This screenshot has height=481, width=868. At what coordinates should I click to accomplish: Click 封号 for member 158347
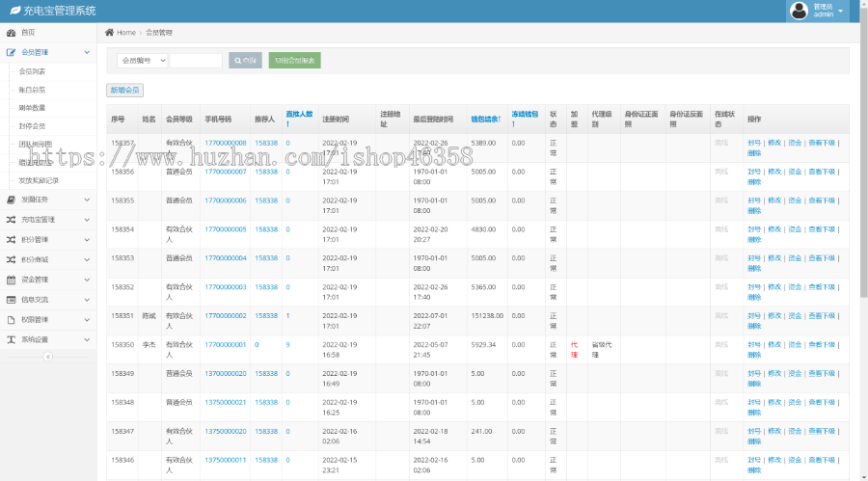coord(754,431)
